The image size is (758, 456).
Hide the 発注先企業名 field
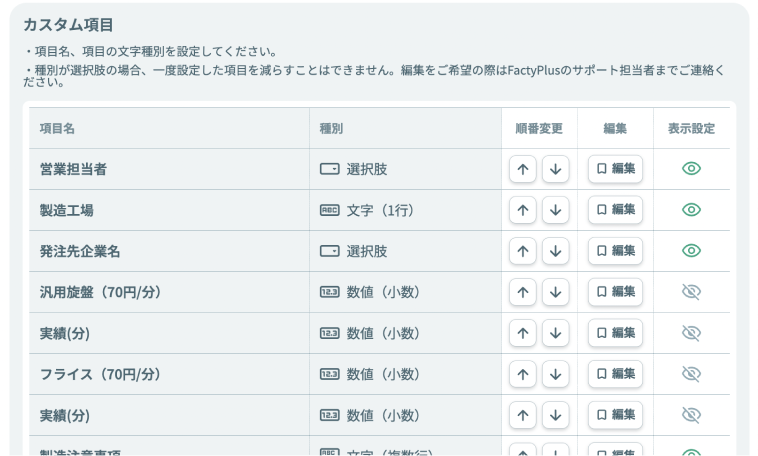[691, 251]
